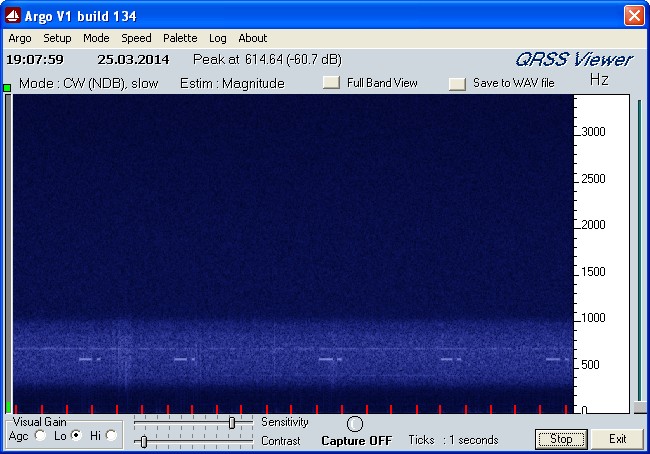Viewport: 650px width, 454px height.
Task: Click the Exit button
Action: coord(617,439)
